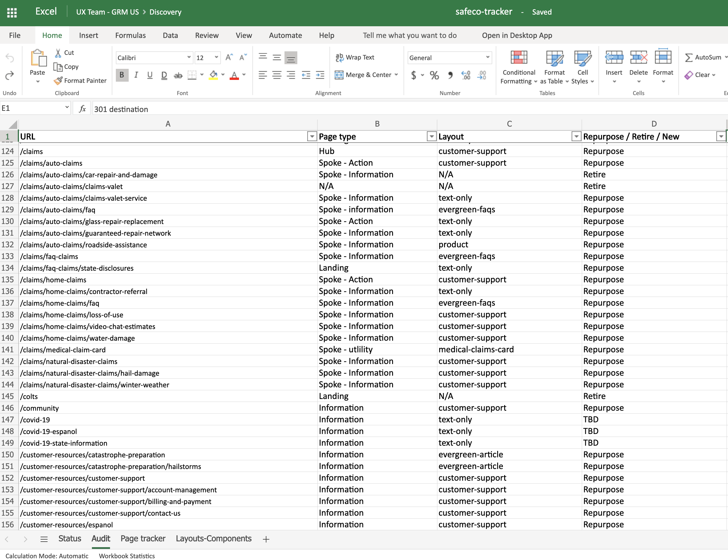The image size is (728, 560).
Task: Click the Increase Indent icon
Action: (320, 75)
